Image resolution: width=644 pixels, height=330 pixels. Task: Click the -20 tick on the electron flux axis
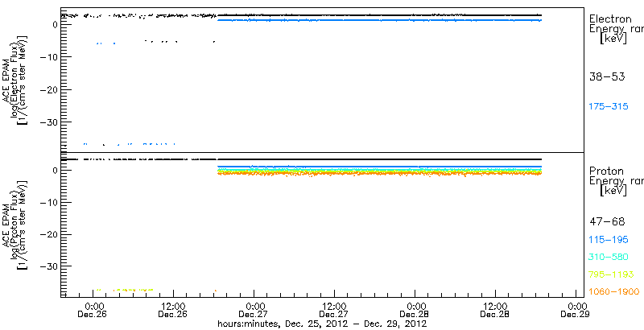(x=47, y=89)
